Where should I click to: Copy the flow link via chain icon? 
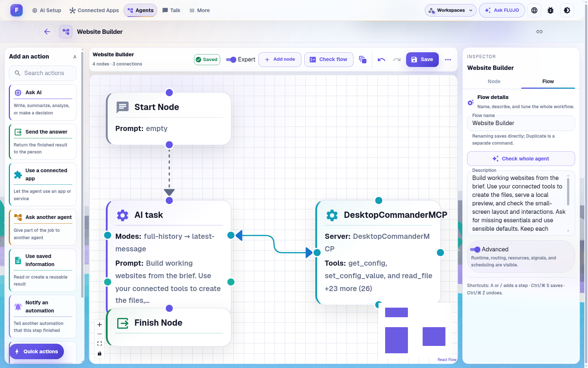pos(539,32)
